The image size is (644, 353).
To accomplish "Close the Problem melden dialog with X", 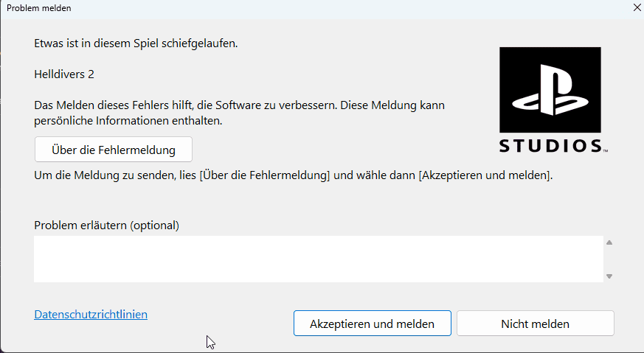I will coord(637,8).
